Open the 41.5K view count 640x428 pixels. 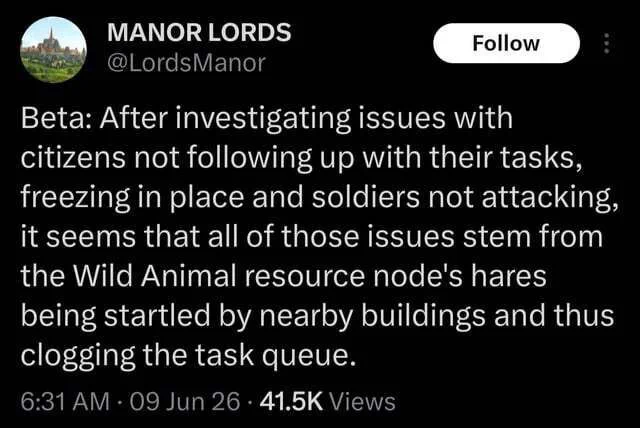point(291,401)
